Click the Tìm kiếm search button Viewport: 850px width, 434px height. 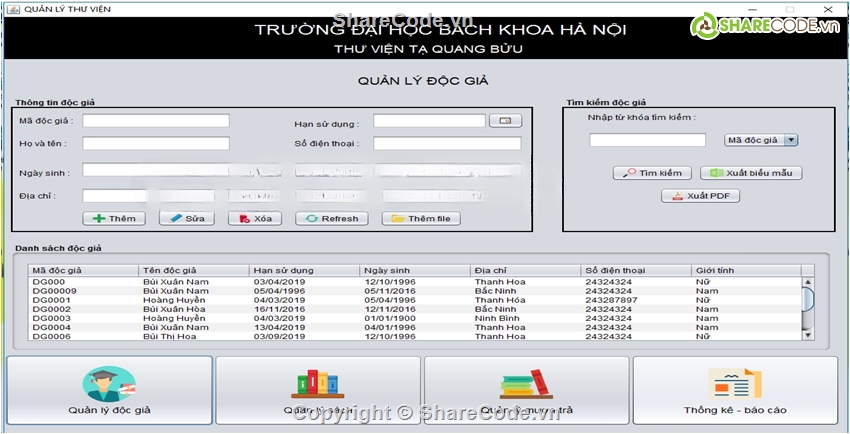(x=653, y=173)
